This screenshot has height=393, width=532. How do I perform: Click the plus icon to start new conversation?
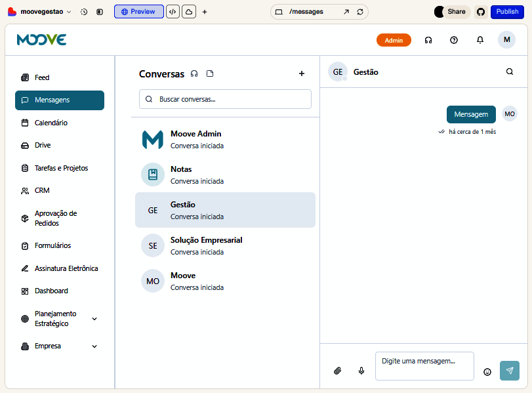point(302,74)
